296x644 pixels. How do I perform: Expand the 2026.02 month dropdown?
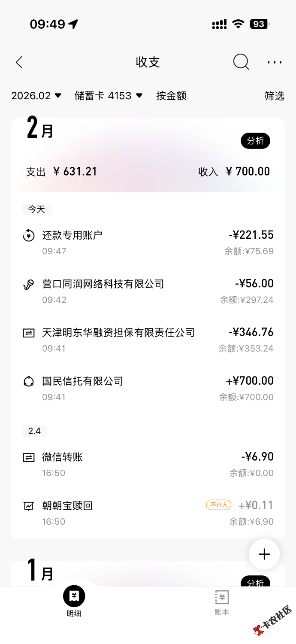pos(36,96)
